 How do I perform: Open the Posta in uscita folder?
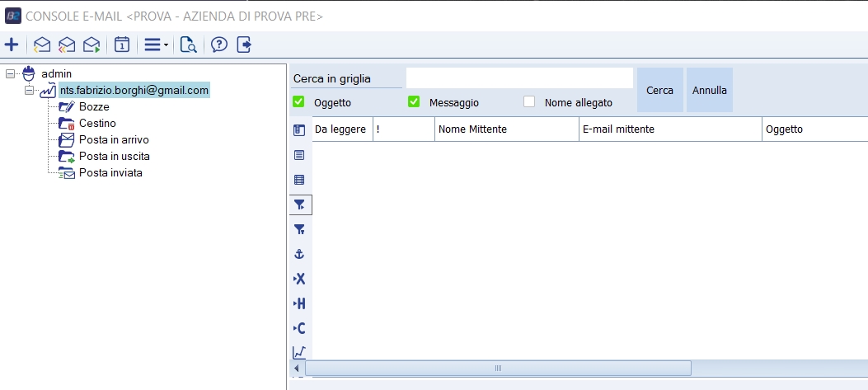(115, 156)
